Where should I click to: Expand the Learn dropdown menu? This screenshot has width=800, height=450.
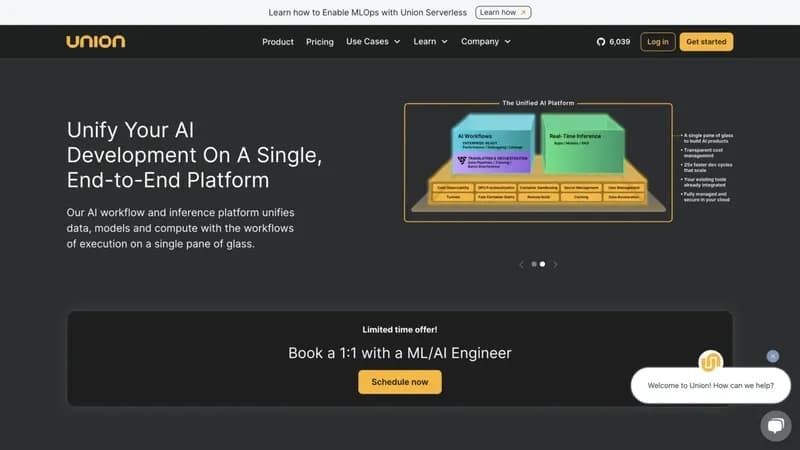(x=430, y=42)
